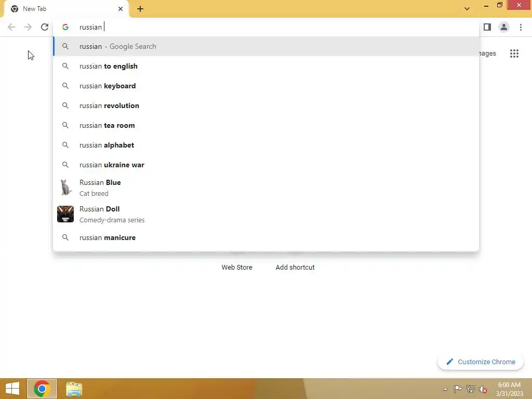Open the Chrome three-dot menu
Image resolution: width=532 pixels, height=399 pixels.
pyautogui.click(x=521, y=27)
